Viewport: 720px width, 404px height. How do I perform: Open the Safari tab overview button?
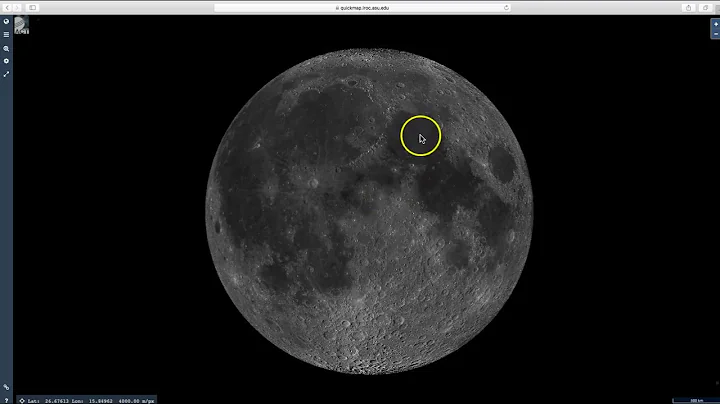tap(706, 8)
